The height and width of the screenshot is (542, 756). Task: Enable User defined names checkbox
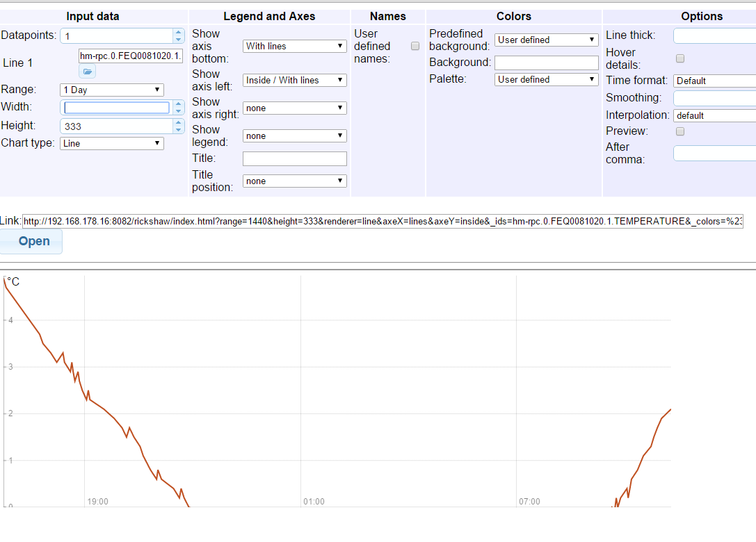pyautogui.click(x=415, y=46)
